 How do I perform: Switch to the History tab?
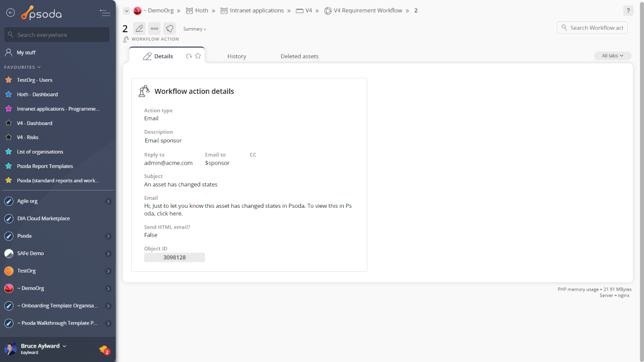pyautogui.click(x=237, y=56)
